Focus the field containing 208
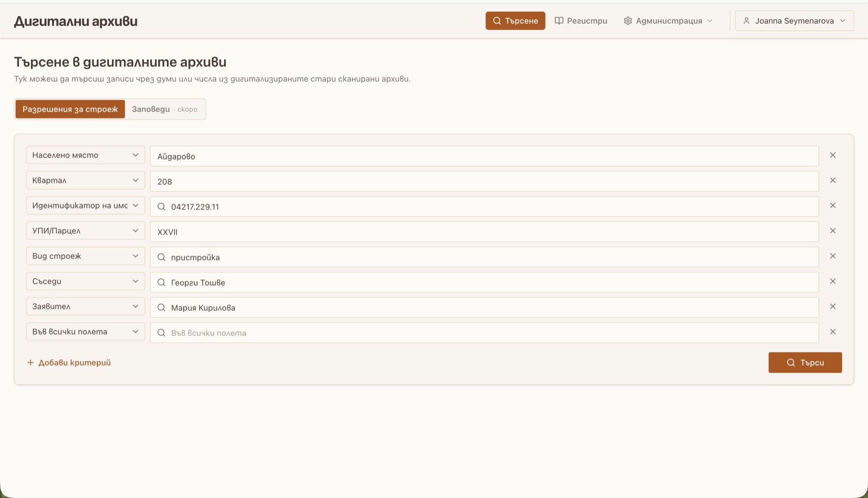The image size is (868, 498). (484, 181)
